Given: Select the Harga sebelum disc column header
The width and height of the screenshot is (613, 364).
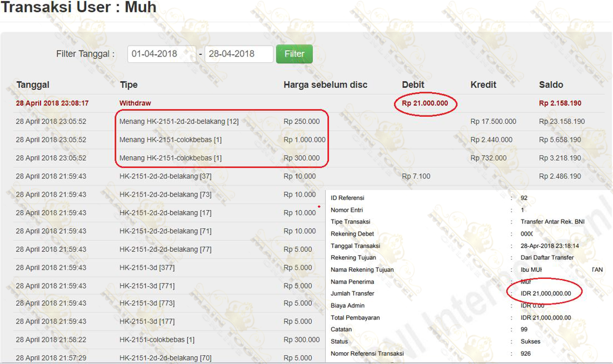Looking at the screenshot, I should click(x=325, y=85).
